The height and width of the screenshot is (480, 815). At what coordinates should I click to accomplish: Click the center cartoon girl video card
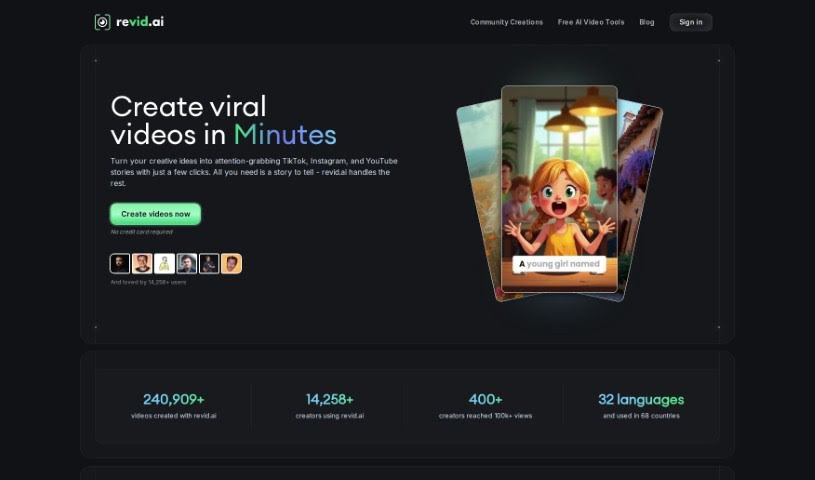pyautogui.click(x=559, y=189)
